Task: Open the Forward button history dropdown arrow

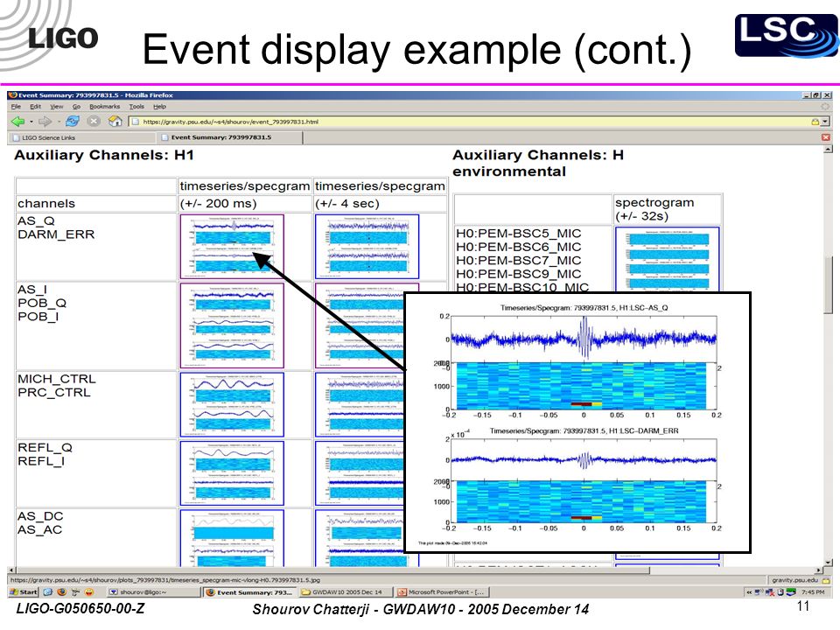Action: [58, 122]
